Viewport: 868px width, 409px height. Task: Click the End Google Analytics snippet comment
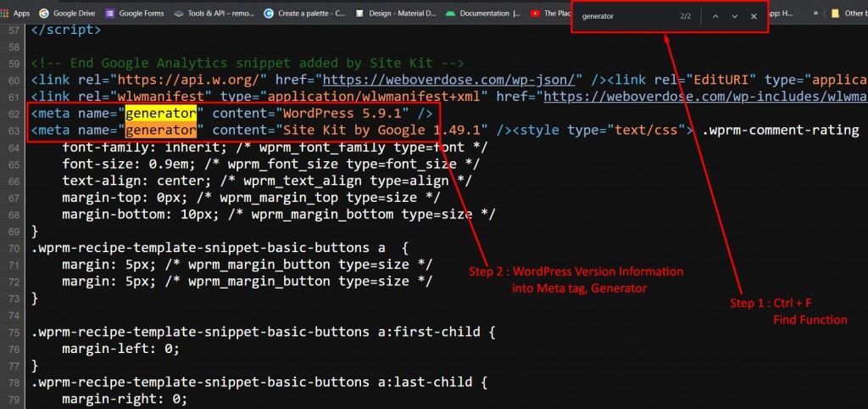pos(248,63)
